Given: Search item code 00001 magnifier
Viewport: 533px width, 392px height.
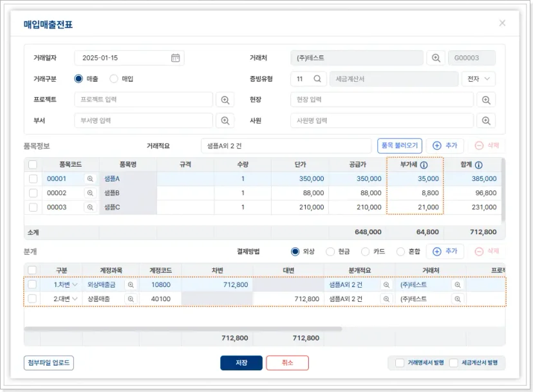Looking at the screenshot, I should (x=90, y=179).
